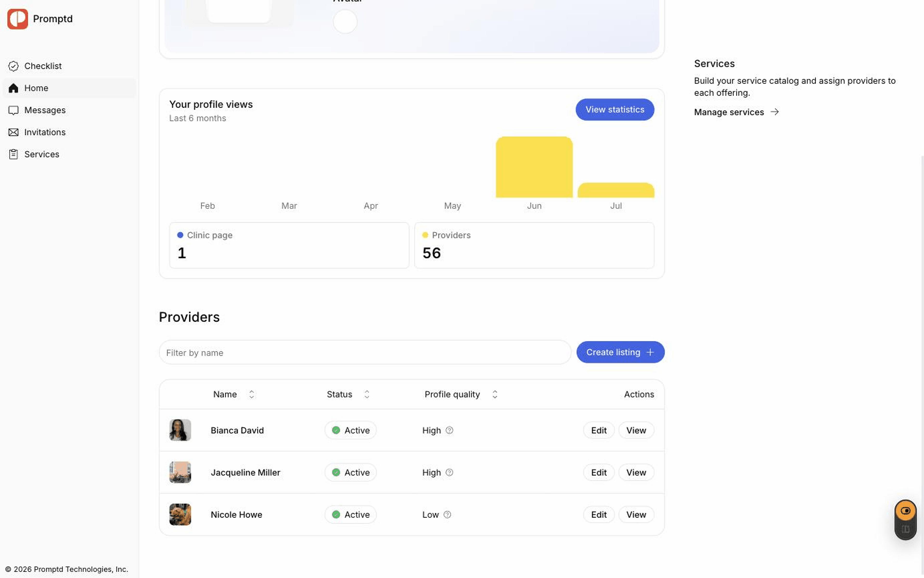Sort the table by Profile quality

click(x=461, y=394)
